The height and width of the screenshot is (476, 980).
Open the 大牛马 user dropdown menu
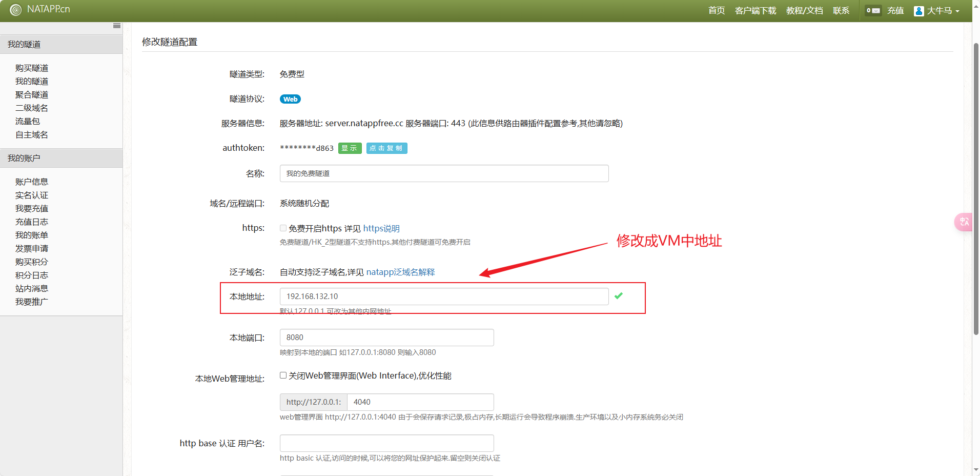click(943, 11)
